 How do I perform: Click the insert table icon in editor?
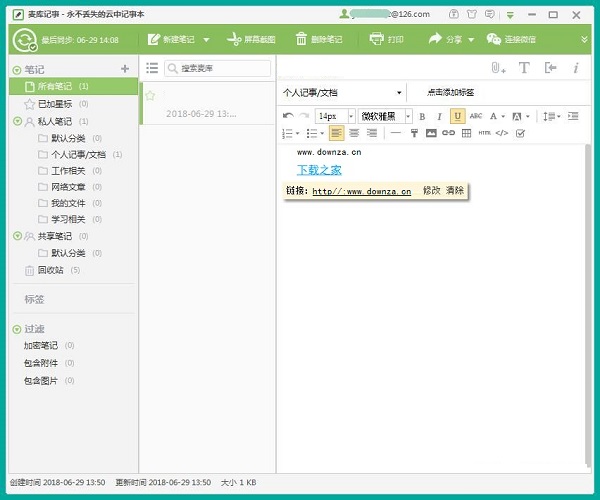tap(466, 133)
